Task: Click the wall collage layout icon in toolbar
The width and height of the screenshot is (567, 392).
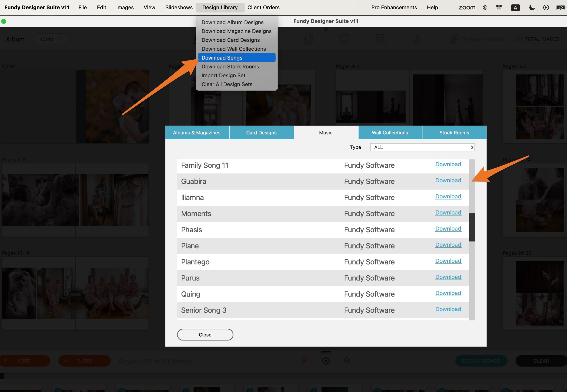Action: coord(381,39)
